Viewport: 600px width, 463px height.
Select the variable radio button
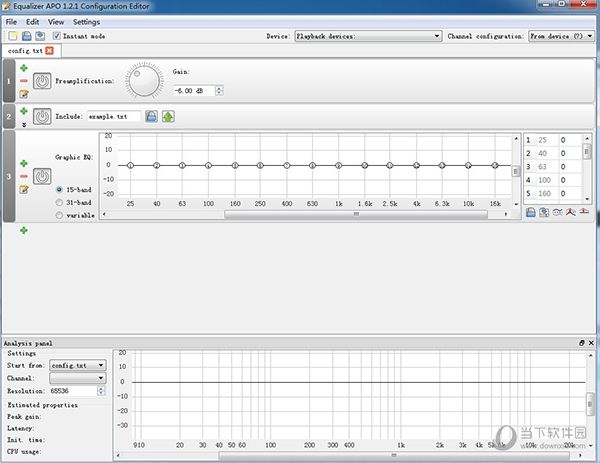[59, 215]
